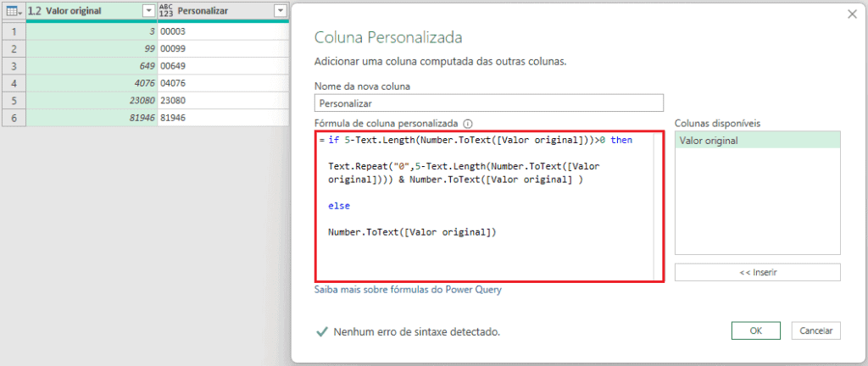Click cell with value 649

[92, 66]
